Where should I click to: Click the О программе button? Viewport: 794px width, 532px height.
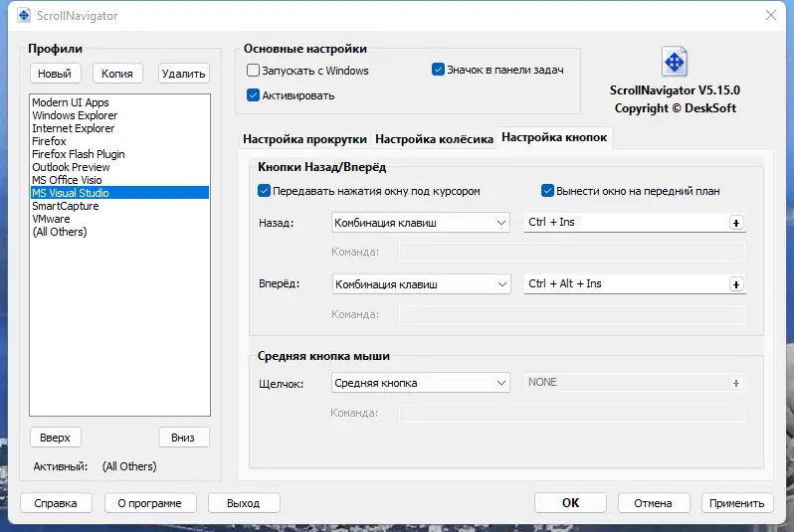click(149, 503)
